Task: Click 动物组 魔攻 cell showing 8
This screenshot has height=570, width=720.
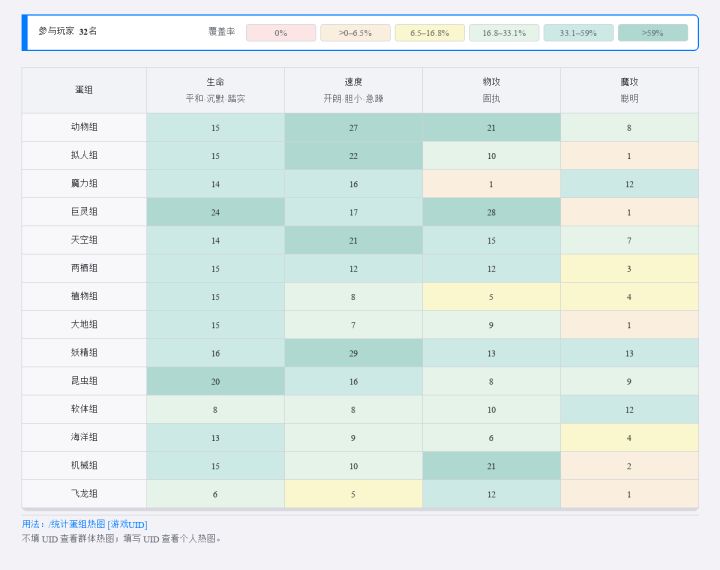Action: tap(629, 127)
